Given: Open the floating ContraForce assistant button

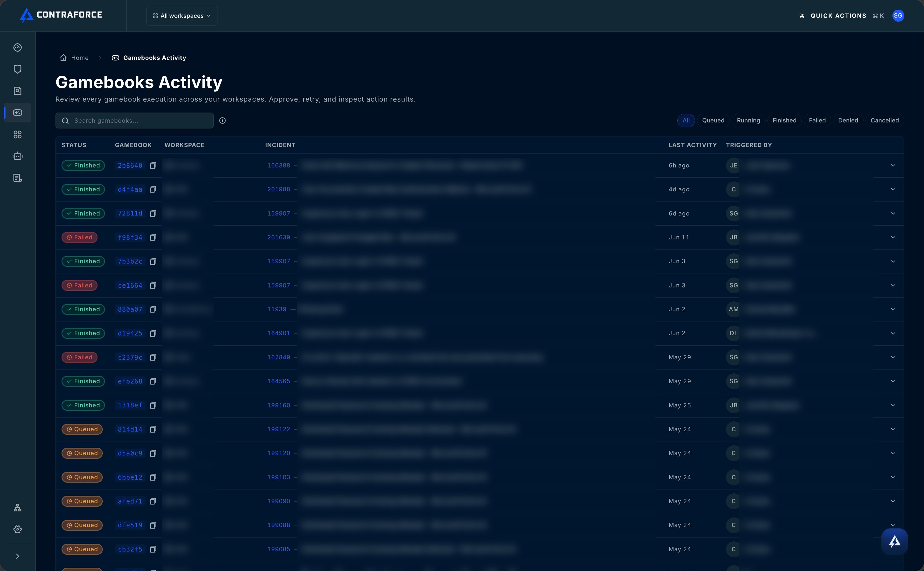Looking at the screenshot, I should [895, 542].
